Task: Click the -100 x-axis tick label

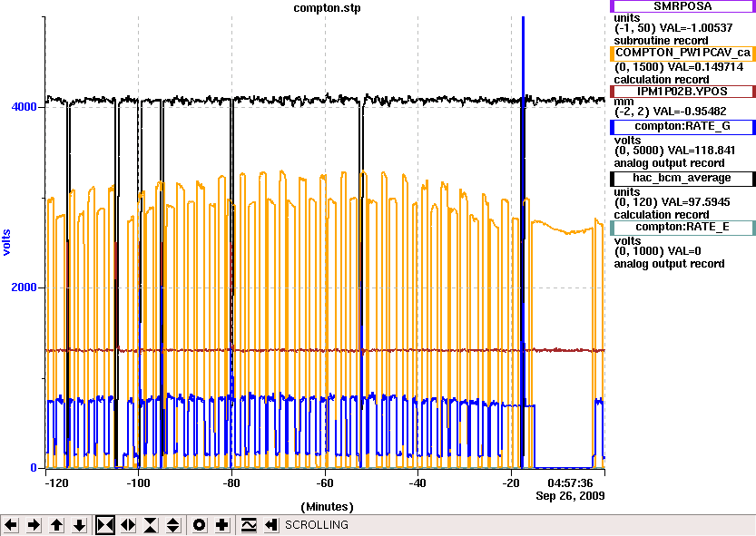Action: [138, 483]
